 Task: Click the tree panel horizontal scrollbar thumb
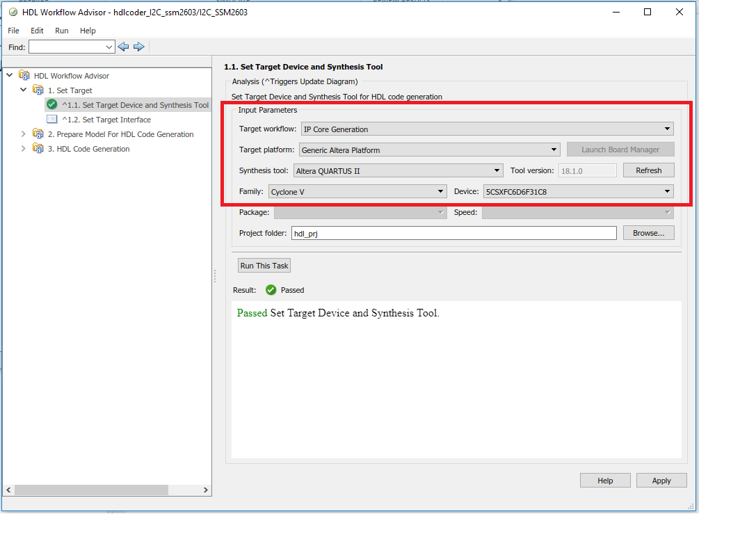point(92,490)
